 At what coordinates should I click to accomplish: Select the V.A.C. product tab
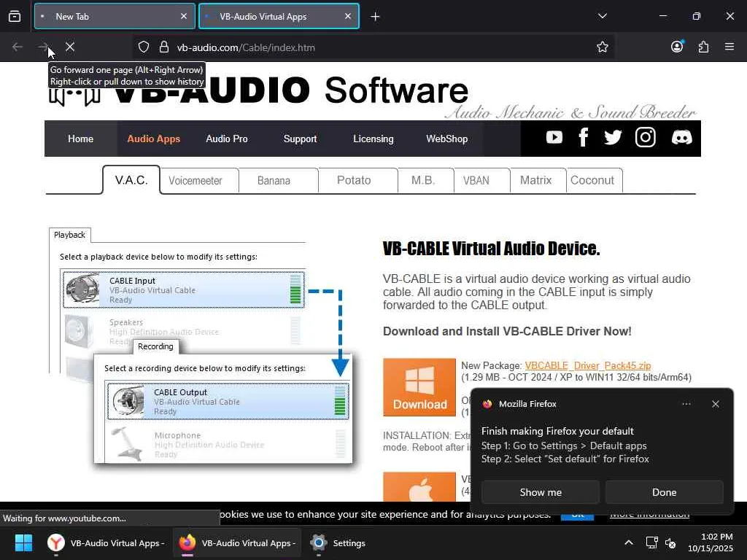pos(131,180)
